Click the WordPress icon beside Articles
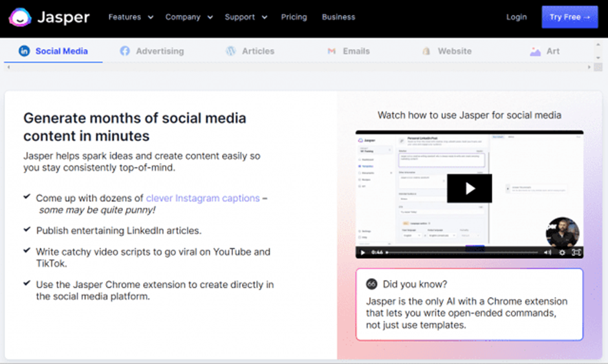Screen dimensions: 608x364 [231, 51]
